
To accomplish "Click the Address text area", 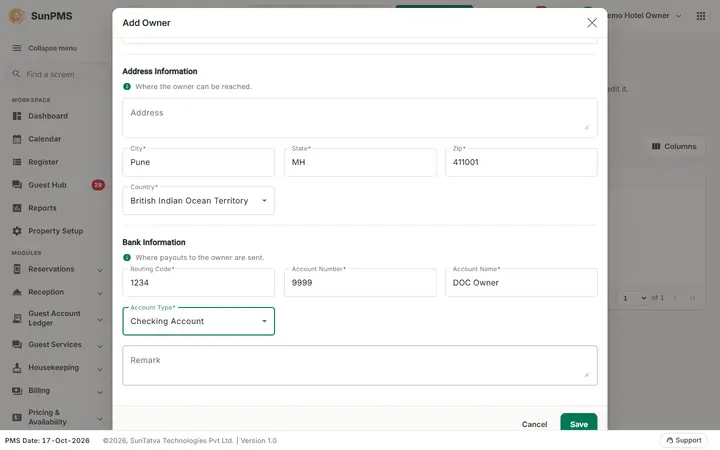I will [360, 118].
